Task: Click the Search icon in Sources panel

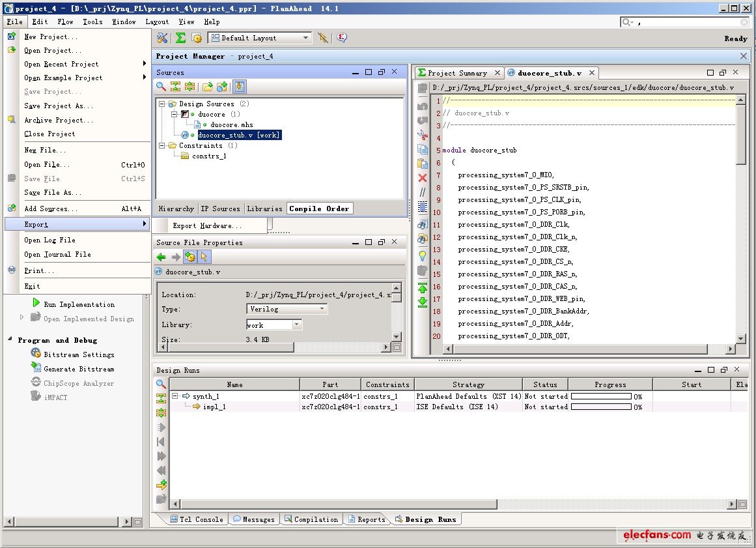Action: click(x=161, y=87)
